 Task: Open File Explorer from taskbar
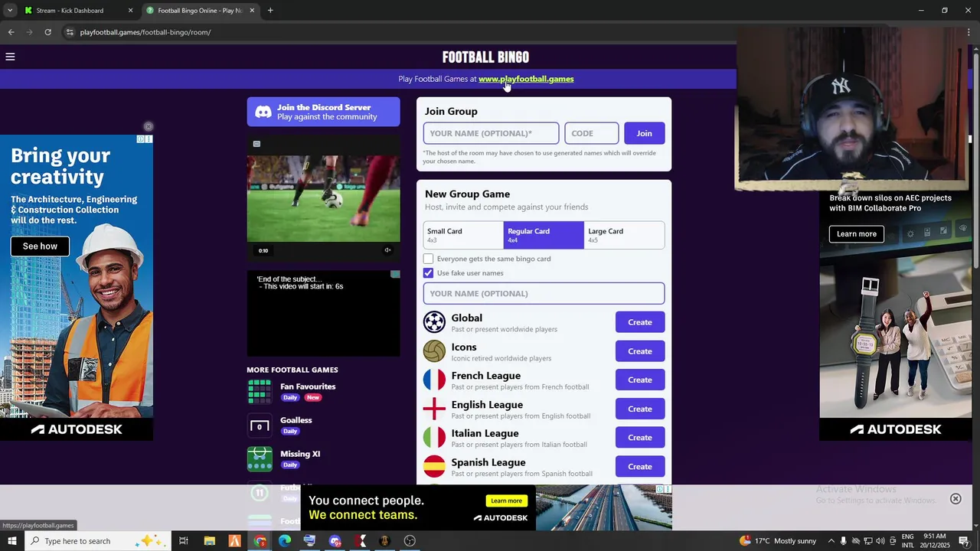tap(209, 541)
